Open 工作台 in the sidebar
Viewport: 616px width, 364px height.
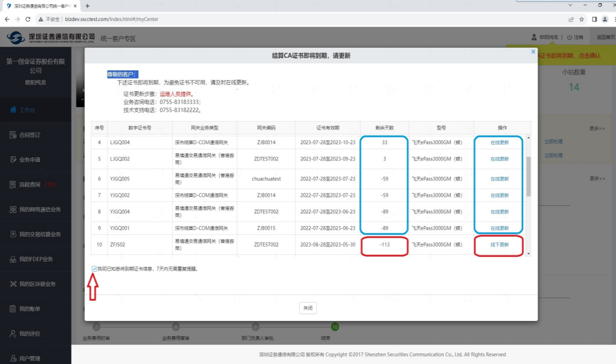[x=35, y=110]
